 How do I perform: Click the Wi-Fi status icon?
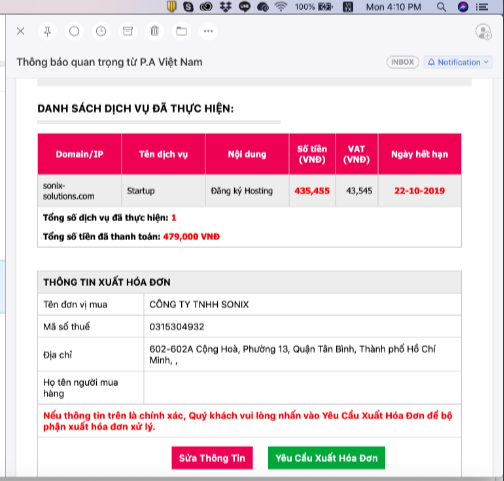tap(281, 7)
